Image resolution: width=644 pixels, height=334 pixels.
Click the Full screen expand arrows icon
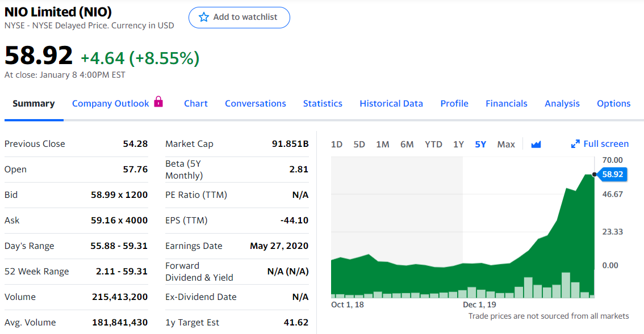click(575, 144)
